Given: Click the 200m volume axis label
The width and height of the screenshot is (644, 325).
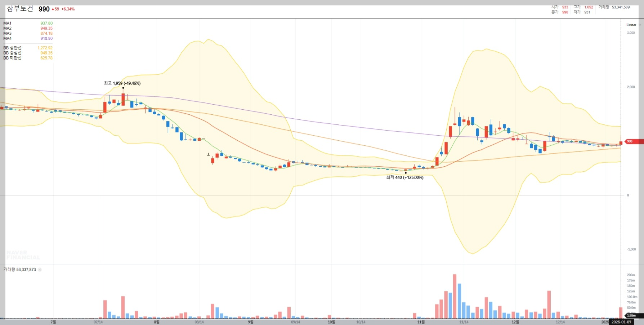Looking at the screenshot, I should (x=631, y=275).
